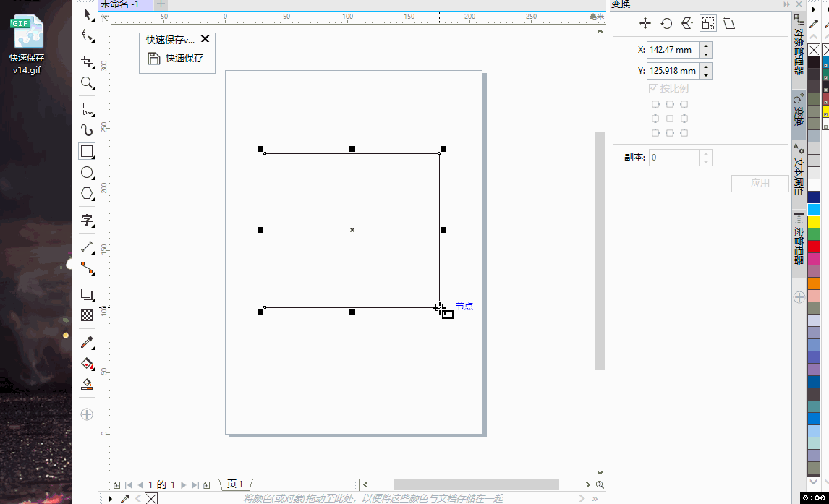Pick the yellow color swatch in palette
The height and width of the screenshot is (504, 829).
tap(814, 222)
